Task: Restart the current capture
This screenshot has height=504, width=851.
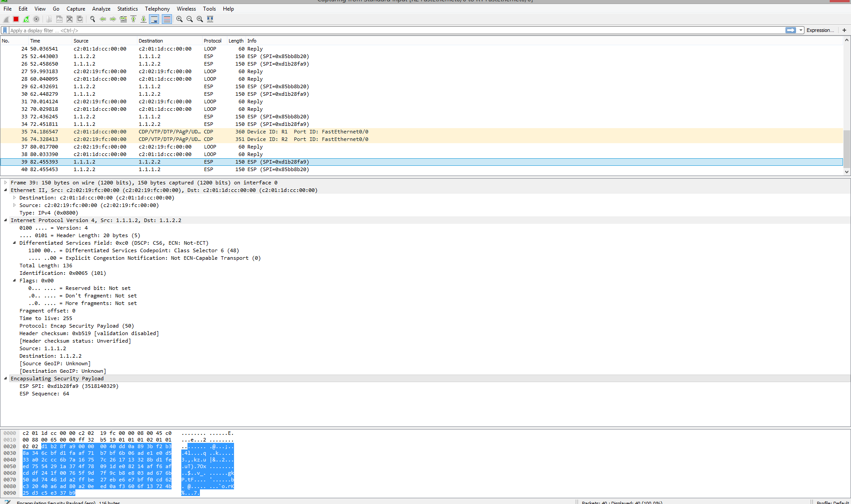Action: click(x=26, y=19)
